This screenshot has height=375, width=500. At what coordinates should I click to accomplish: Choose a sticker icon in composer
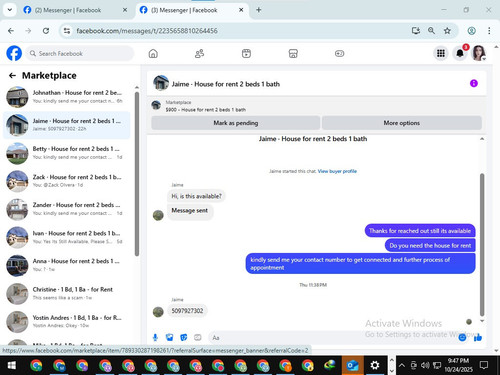tap(184, 338)
